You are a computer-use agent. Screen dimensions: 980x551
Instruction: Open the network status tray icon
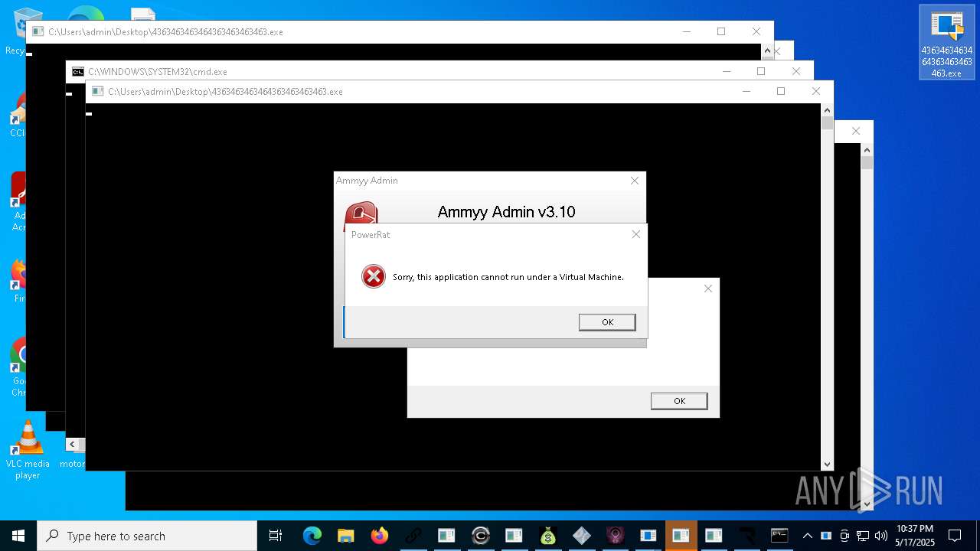(x=863, y=536)
